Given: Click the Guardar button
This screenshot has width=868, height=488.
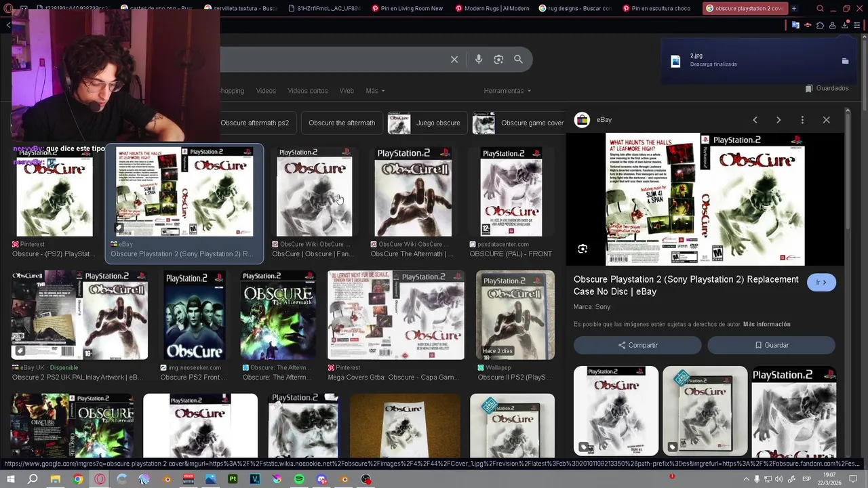Looking at the screenshot, I should coord(771,345).
